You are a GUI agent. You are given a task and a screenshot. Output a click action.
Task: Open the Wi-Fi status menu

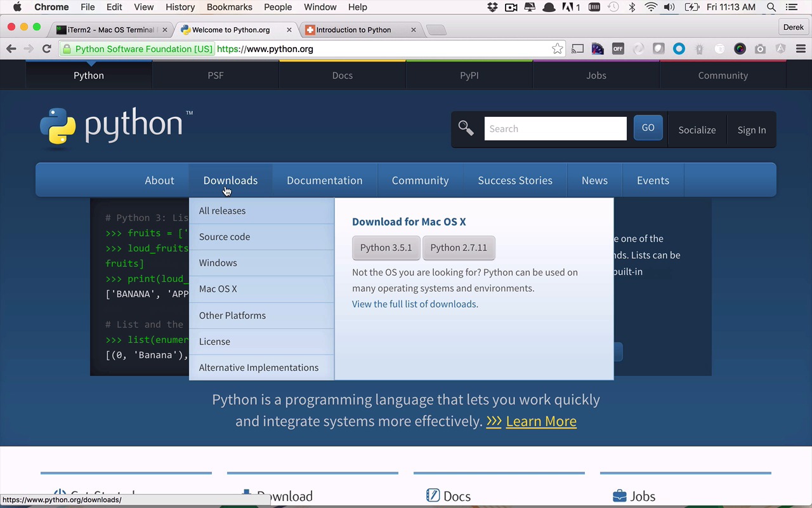pos(651,7)
